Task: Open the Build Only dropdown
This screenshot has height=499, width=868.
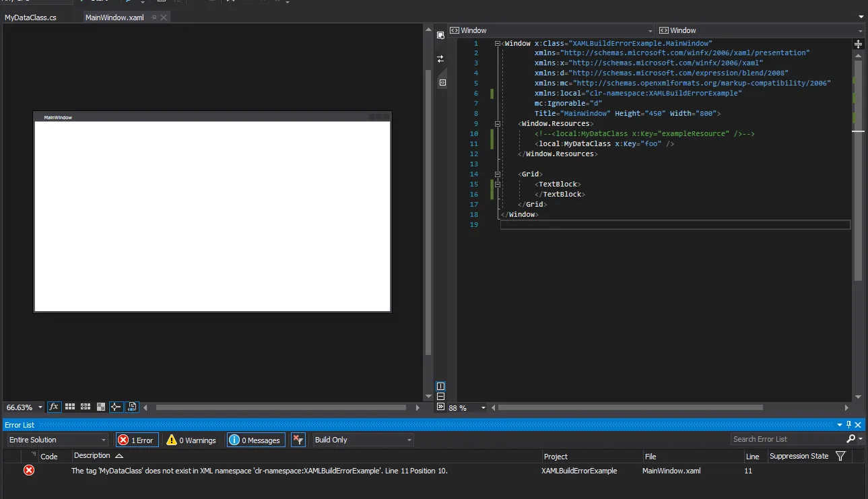Action: (363, 440)
